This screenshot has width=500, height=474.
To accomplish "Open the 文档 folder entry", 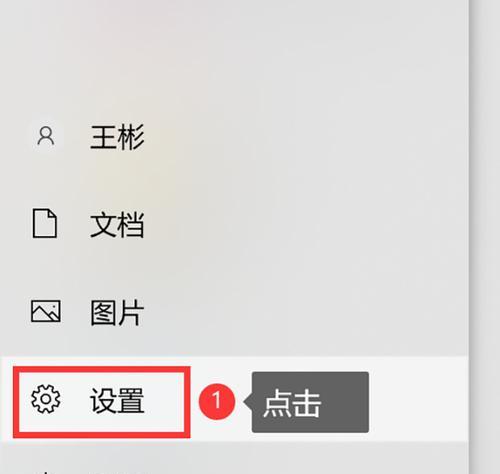I will point(117,225).
